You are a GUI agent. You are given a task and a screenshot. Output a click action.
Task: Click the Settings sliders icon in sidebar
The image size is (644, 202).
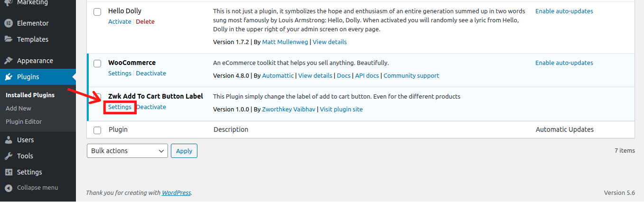click(8, 172)
